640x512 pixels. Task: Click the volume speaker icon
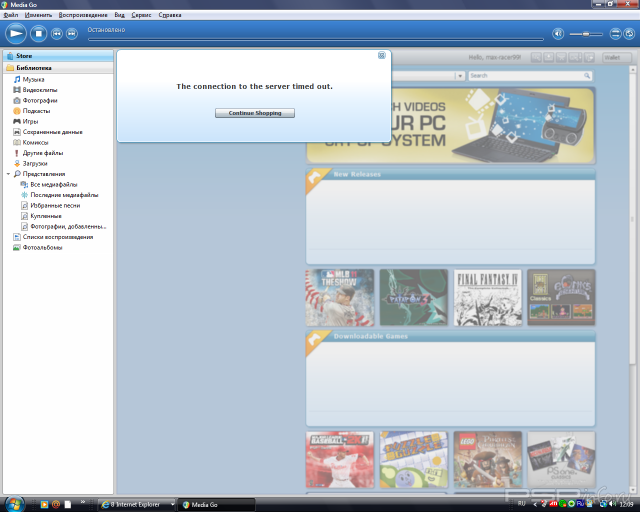[x=558, y=34]
